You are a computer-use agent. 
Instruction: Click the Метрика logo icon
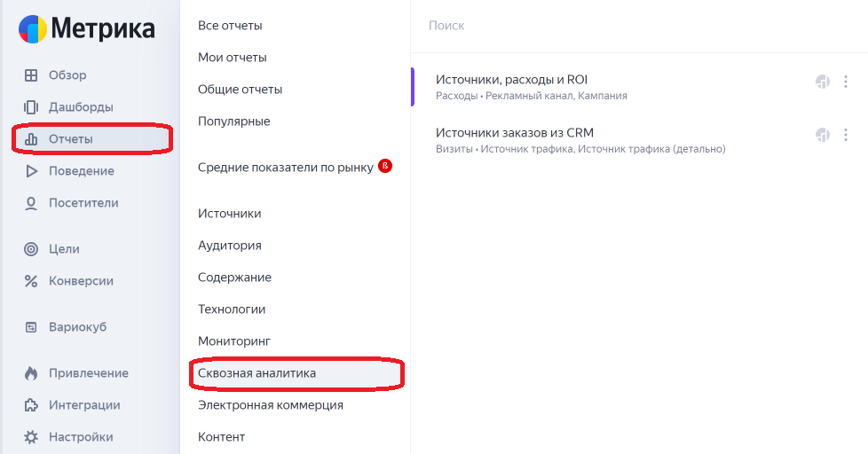[33, 29]
